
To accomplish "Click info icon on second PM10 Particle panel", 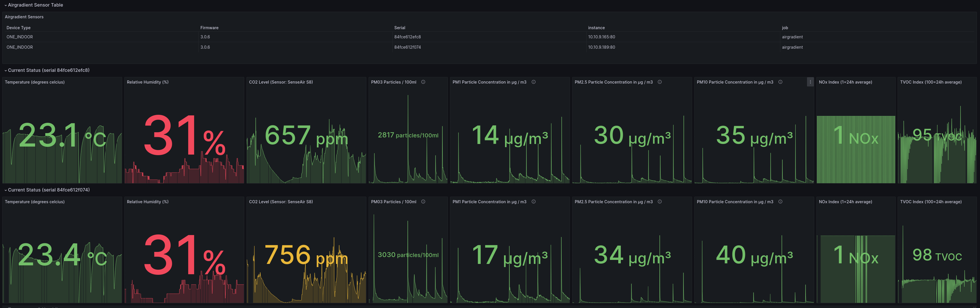I will pyautogui.click(x=780, y=202).
